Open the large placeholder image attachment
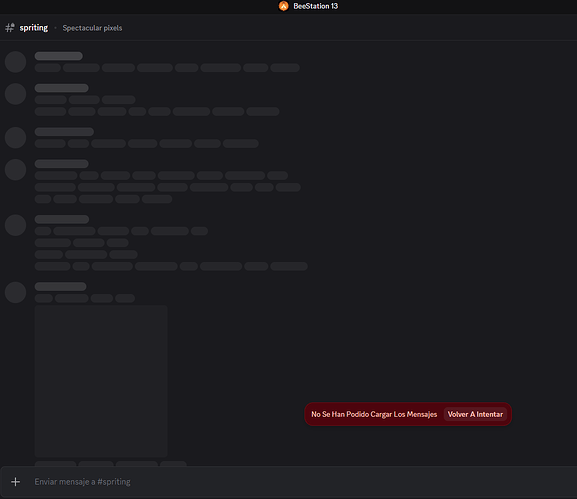Image resolution: width=577 pixels, height=499 pixels. click(x=101, y=381)
